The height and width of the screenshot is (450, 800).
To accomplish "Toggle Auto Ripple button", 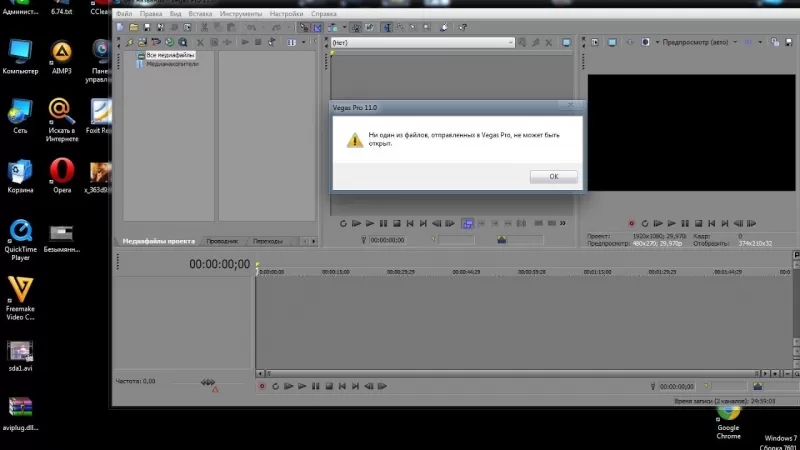I will pyautogui.click(x=333, y=27).
